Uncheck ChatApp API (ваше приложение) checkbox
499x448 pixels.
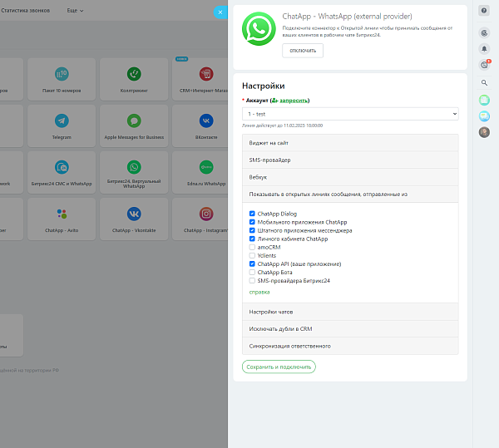[x=252, y=264]
